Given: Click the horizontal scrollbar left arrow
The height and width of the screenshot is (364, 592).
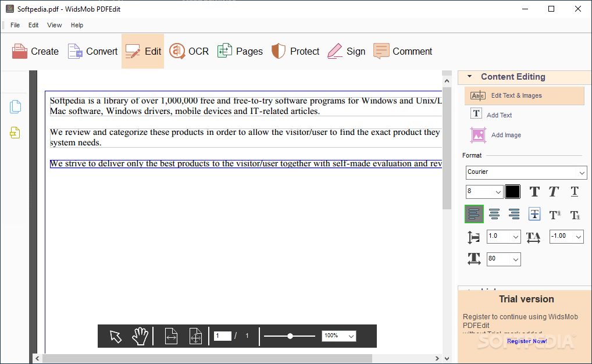Looking at the screenshot, I should coord(37,358).
